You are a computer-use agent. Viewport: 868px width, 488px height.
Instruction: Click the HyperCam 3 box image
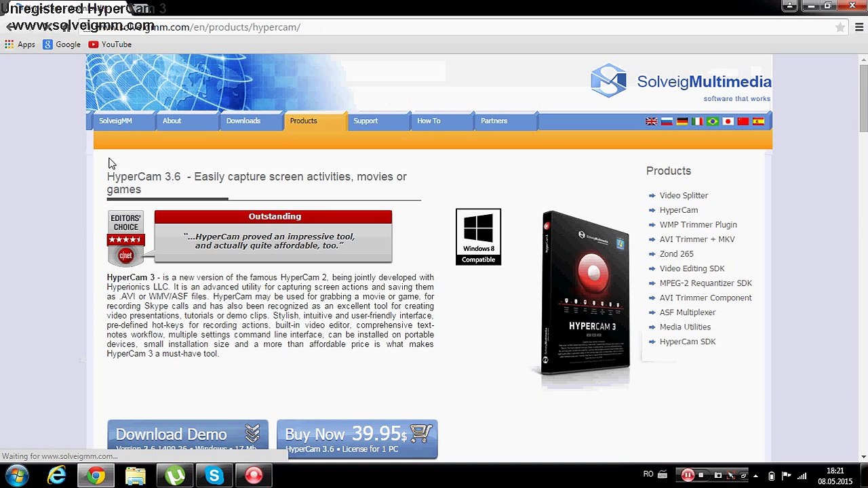pyautogui.click(x=585, y=293)
